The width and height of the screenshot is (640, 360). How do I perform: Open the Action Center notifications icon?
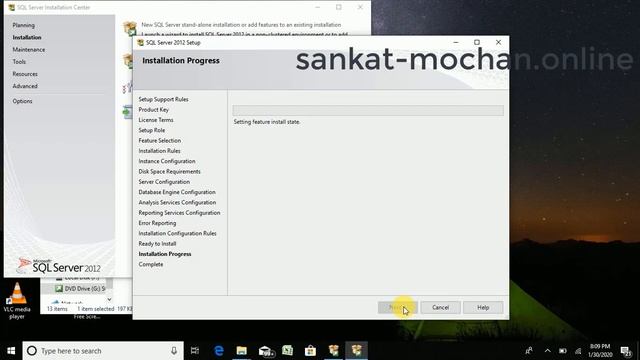pos(626,351)
